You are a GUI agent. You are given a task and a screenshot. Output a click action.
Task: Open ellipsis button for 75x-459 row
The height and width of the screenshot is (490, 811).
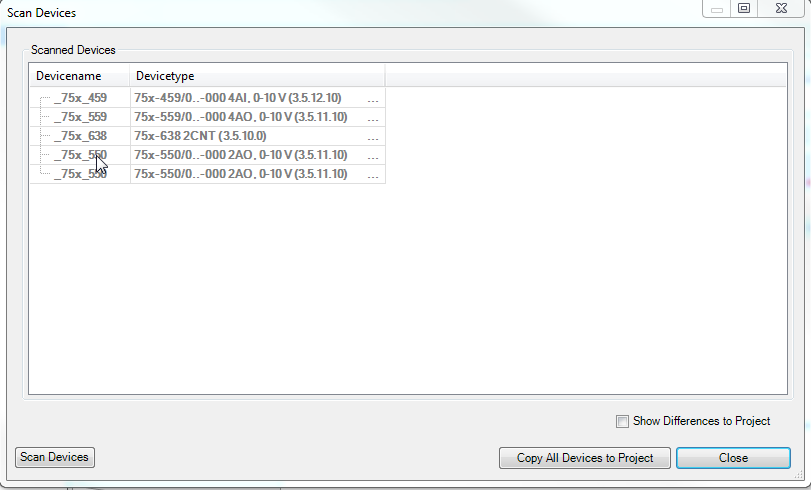pos(373,98)
